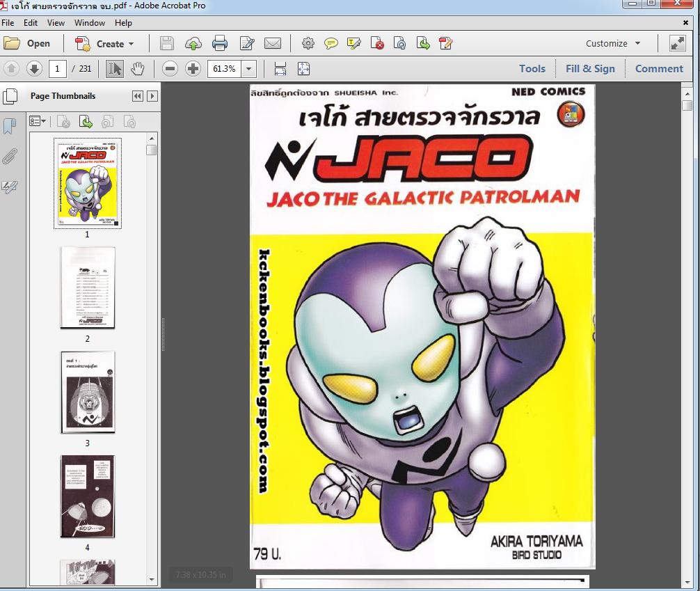The height and width of the screenshot is (591, 700).
Task: Click thumbnails panel scroll up arrow
Action: click(x=152, y=139)
